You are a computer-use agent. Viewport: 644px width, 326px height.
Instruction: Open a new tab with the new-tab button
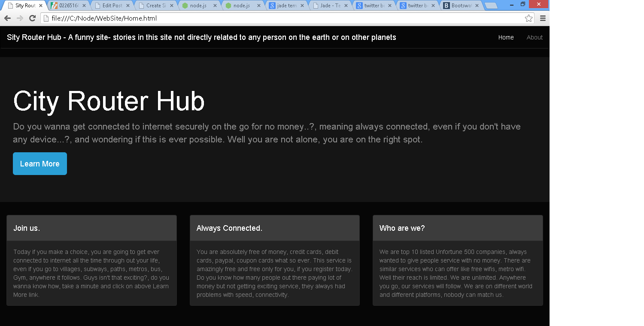(x=491, y=6)
